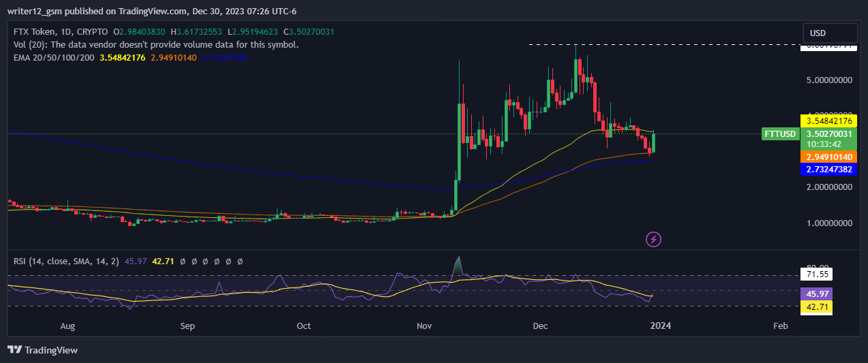Click the 2024 label on time axis
Screen dimensions: 868x363
tap(660, 326)
